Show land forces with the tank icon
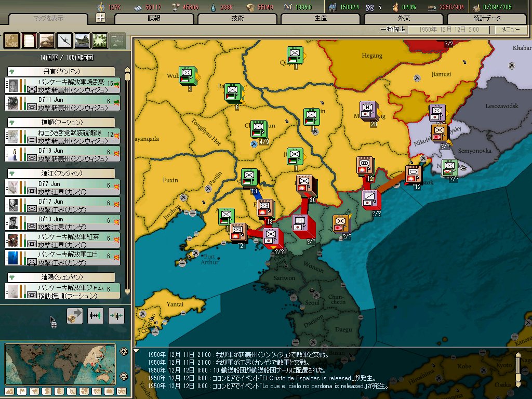The image size is (532, 399). click(x=46, y=41)
